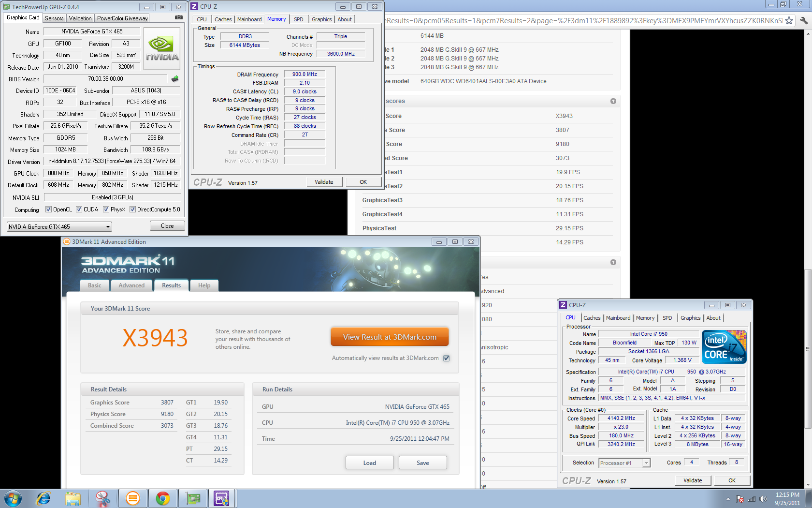Open the Basic tab in 3DMark 11

pyautogui.click(x=95, y=285)
